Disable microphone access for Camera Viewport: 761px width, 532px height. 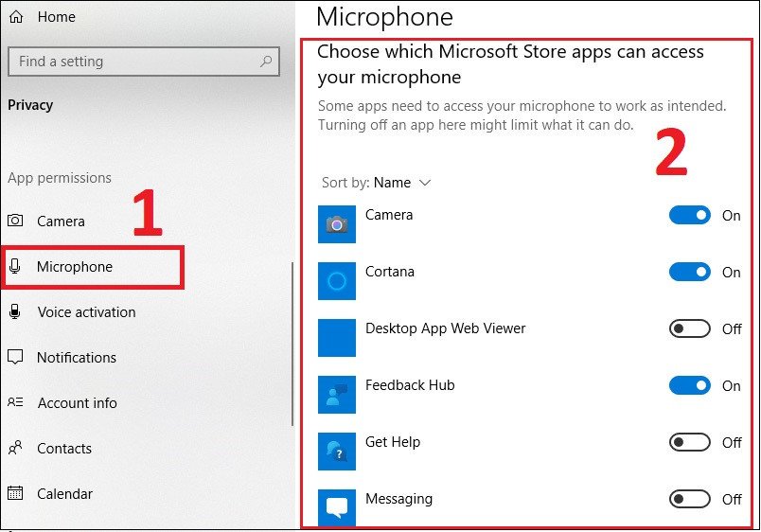tap(689, 215)
